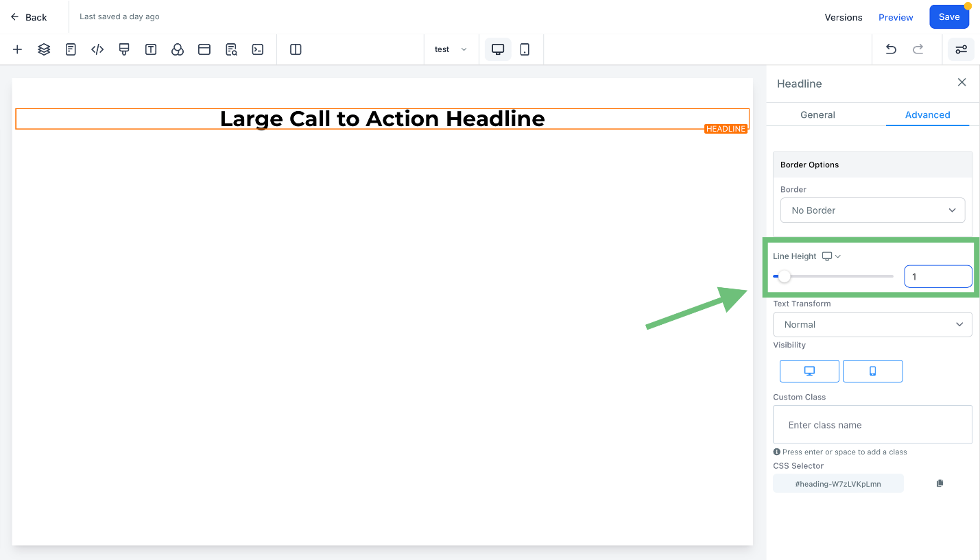Click the plus add element icon
The image size is (980, 560).
pos(18,49)
